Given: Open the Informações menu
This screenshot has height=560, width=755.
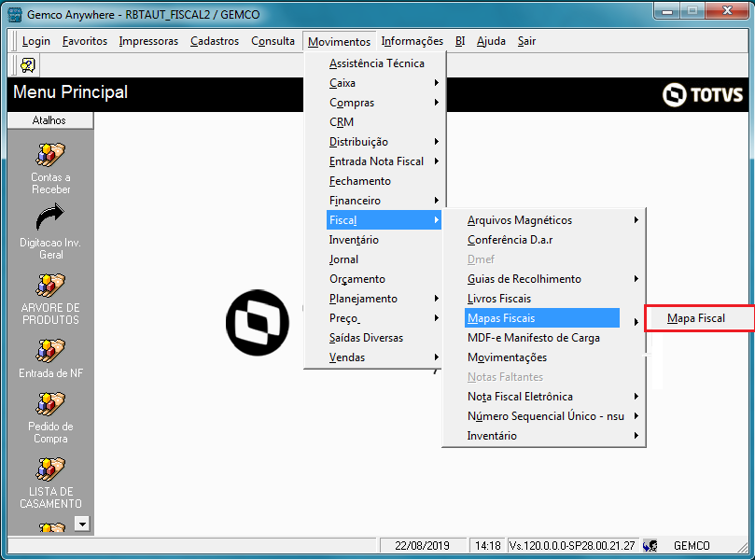Looking at the screenshot, I should [412, 41].
